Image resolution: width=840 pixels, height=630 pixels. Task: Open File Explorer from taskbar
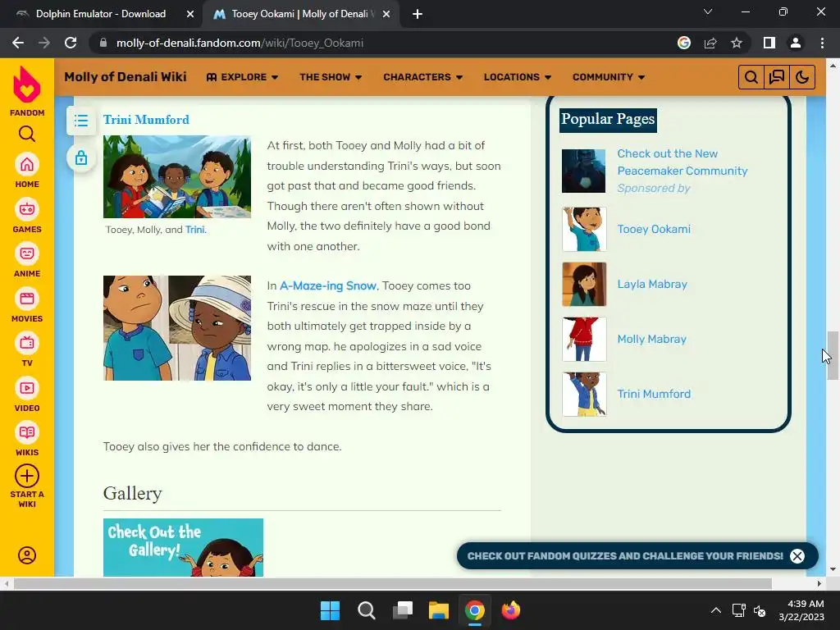click(x=439, y=610)
